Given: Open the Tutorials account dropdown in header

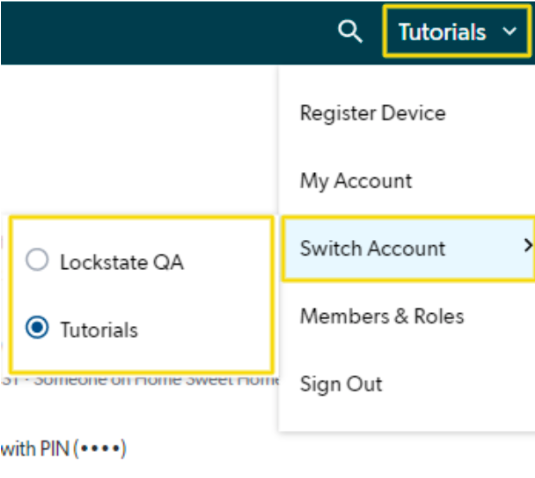Looking at the screenshot, I should (x=457, y=31).
